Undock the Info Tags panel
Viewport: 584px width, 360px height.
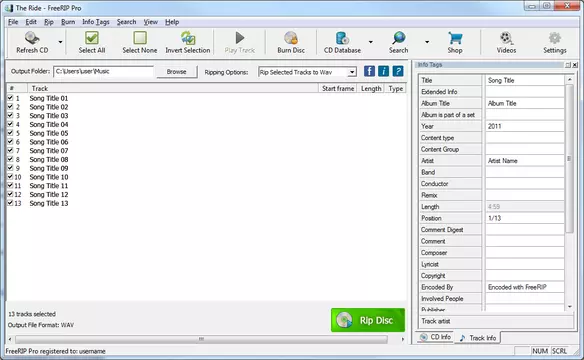tap(568, 65)
